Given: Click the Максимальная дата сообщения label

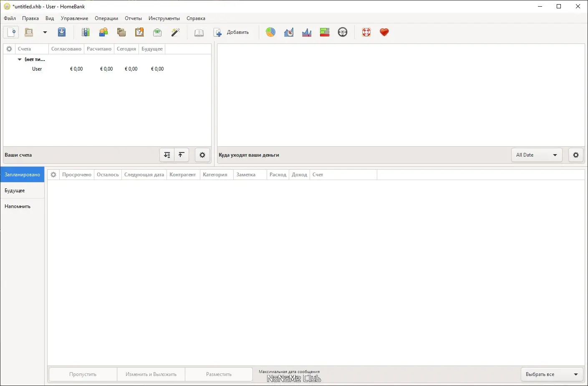Looking at the screenshot, I should pos(289,371).
